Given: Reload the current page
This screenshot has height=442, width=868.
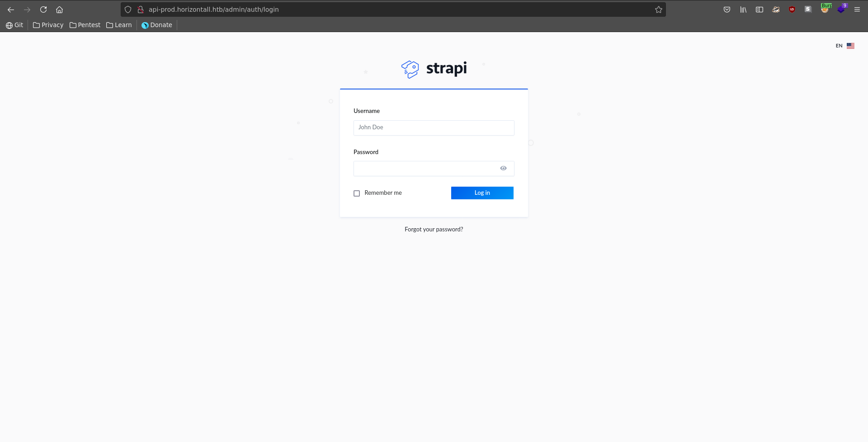Looking at the screenshot, I should pyautogui.click(x=43, y=9).
